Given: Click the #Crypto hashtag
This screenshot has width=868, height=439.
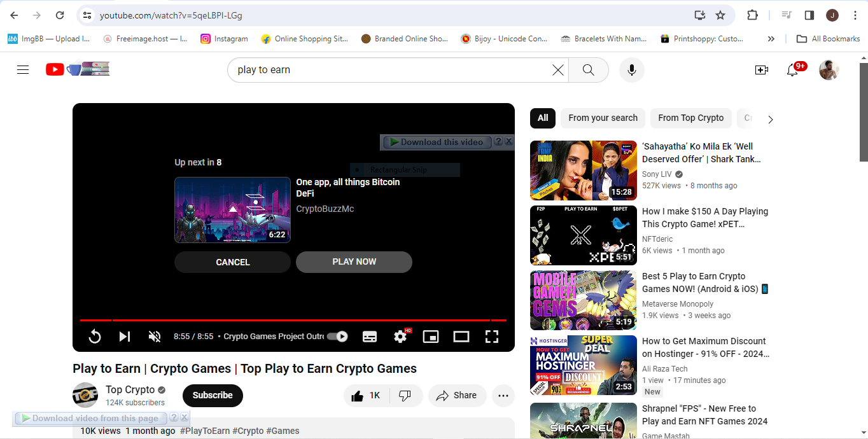Looking at the screenshot, I should pos(248,431).
